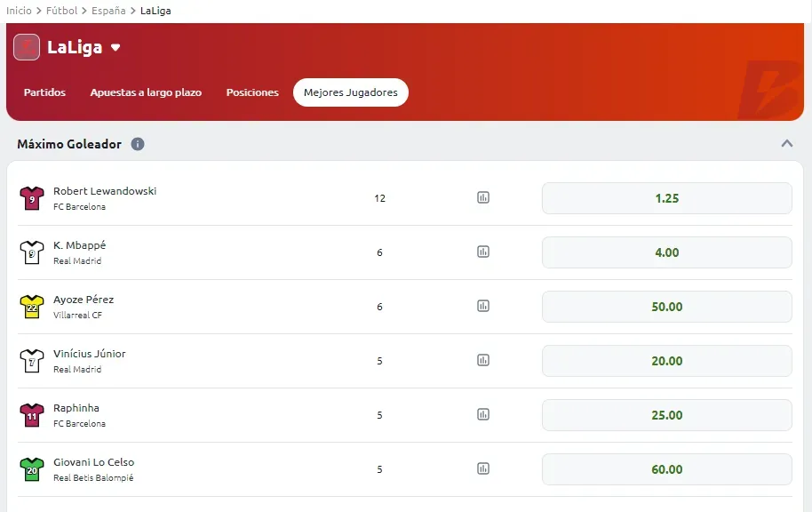Navigate to Inicio in the breadcrumb
Image resolution: width=812 pixels, height=512 pixels.
click(19, 11)
